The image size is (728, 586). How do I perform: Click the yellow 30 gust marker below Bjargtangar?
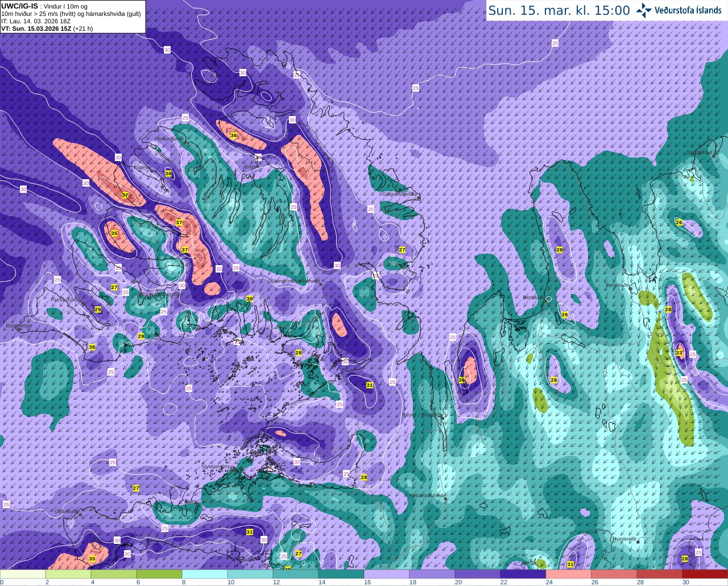tap(92, 347)
